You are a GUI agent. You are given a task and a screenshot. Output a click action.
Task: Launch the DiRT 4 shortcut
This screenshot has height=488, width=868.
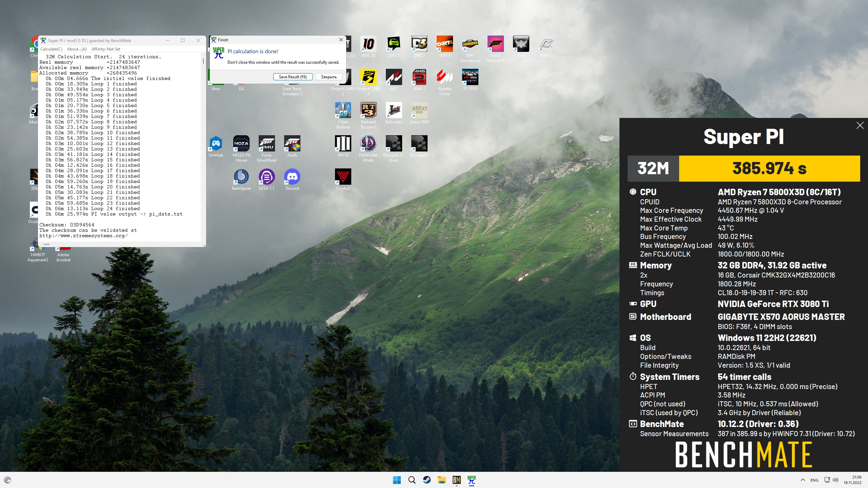tap(445, 47)
